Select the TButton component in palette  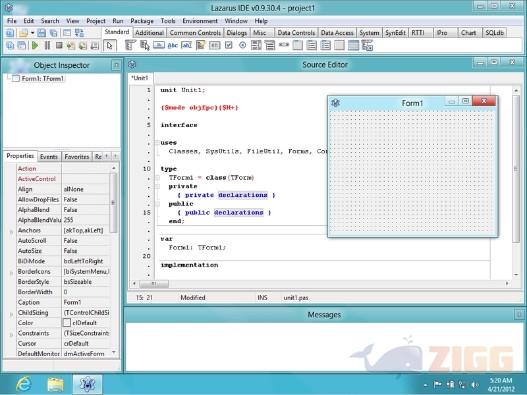pyautogui.click(x=159, y=45)
